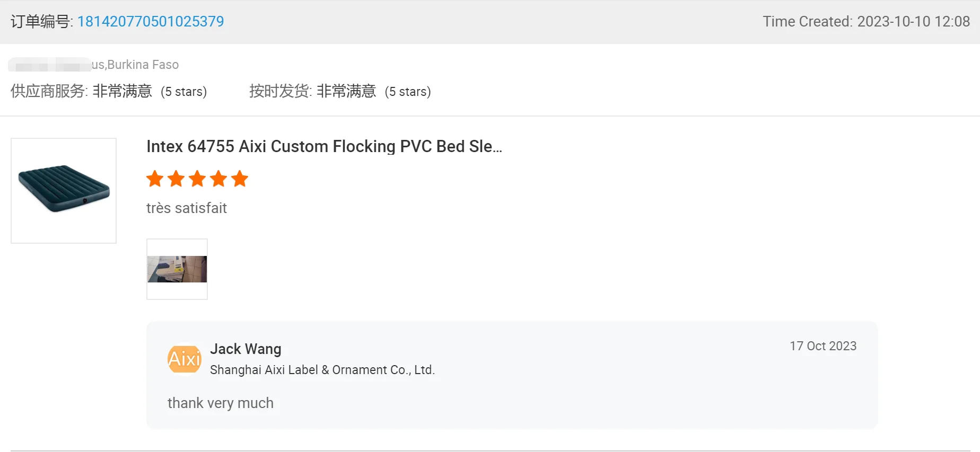Open Shanghai Aixi Label & Ornament company name
The image size is (980, 452).
pyautogui.click(x=322, y=370)
